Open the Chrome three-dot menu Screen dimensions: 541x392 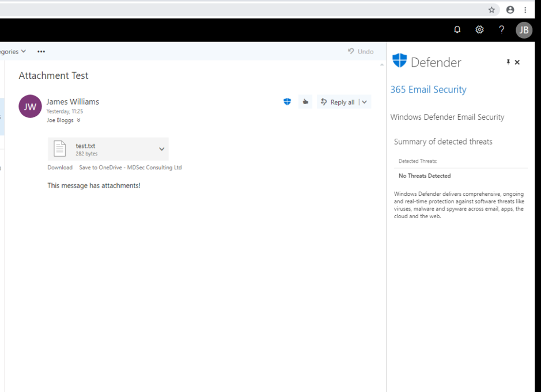click(525, 10)
